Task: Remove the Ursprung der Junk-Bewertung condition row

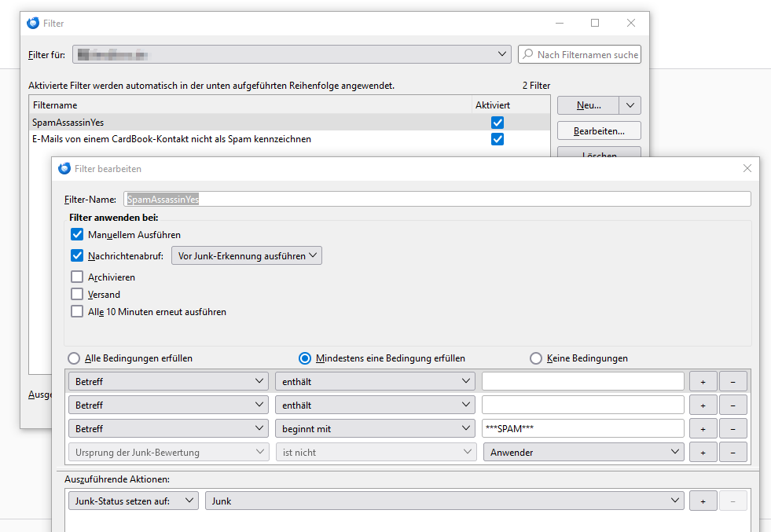Action: tap(732, 453)
